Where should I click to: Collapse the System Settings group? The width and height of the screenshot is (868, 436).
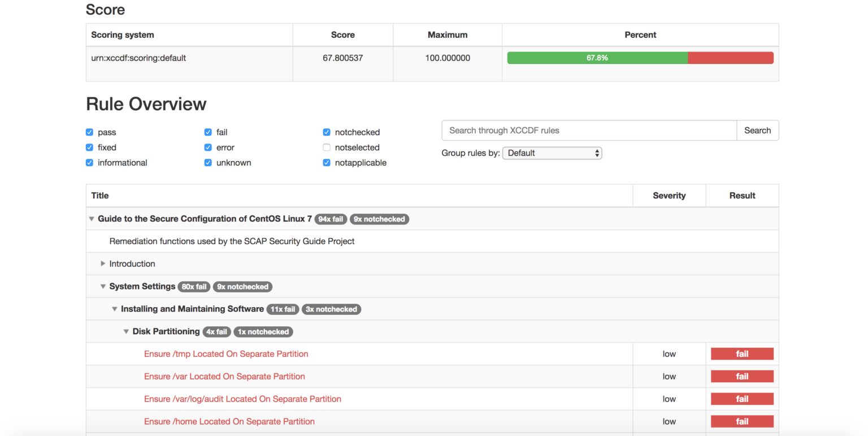pos(103,287)
